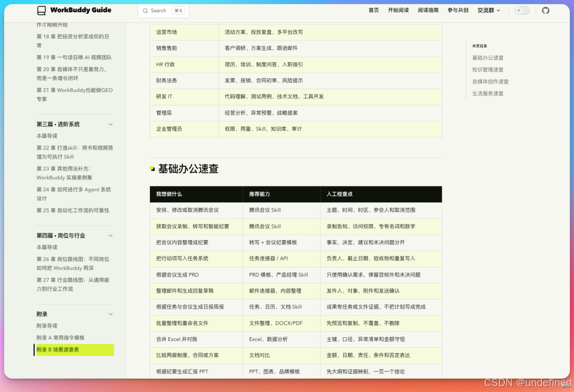Open 第 26 章 岗位路线图 chapter
Viewport: 574px width, 392px height.
pos(73,263)
